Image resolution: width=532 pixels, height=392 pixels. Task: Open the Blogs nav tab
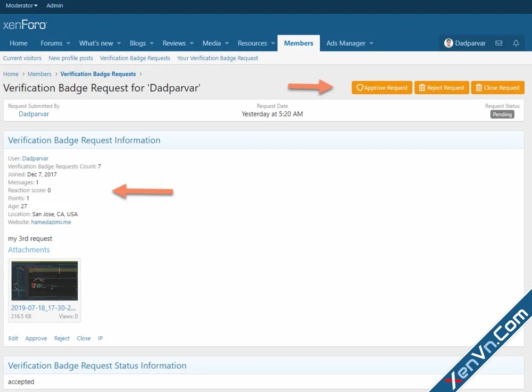pos(138,43)
